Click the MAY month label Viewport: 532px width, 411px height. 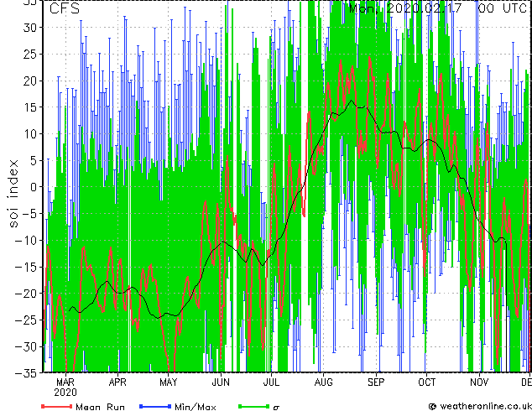point(169,382)
